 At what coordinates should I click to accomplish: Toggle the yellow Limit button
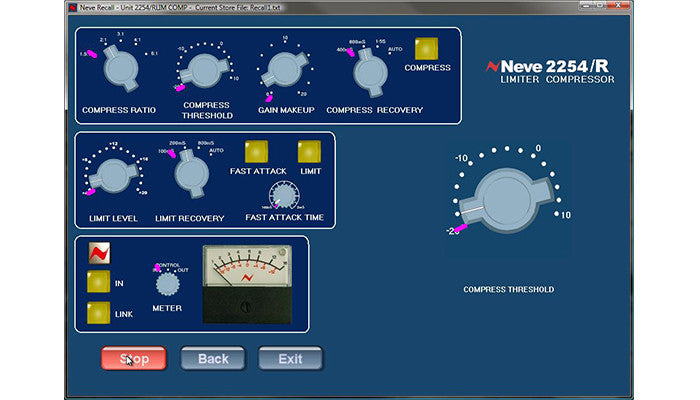pos(310,151)
